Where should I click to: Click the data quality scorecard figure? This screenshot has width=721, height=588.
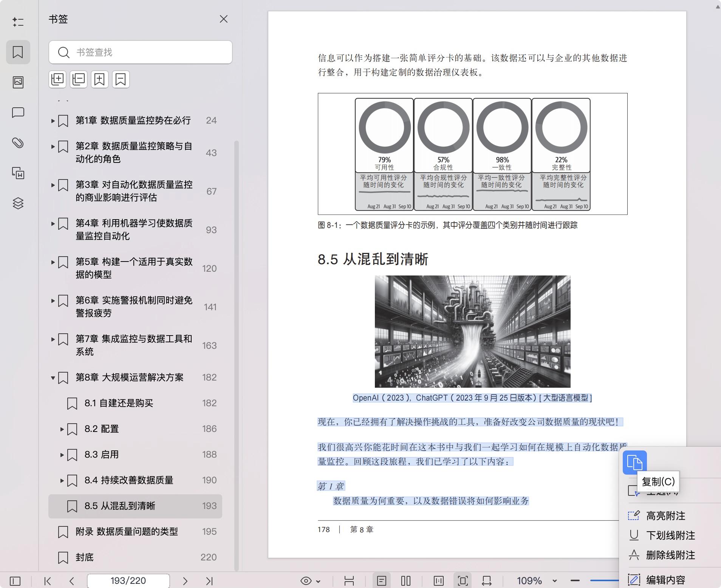[x=472, y=154]
